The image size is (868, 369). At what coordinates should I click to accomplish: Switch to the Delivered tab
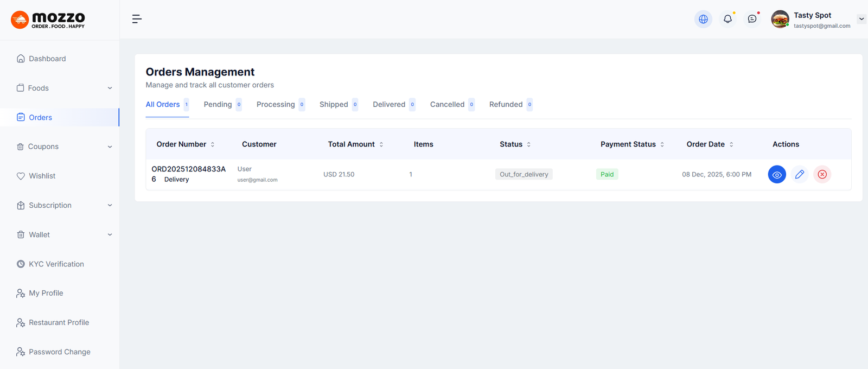coord(389,105)
